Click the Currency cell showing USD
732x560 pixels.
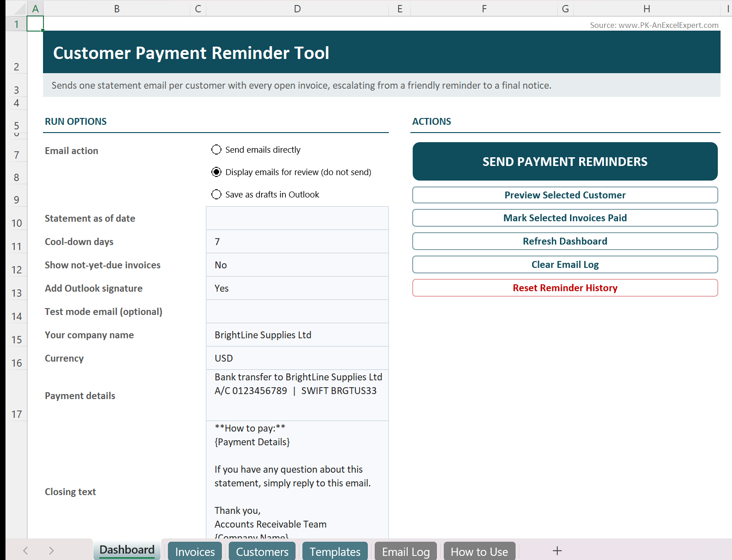297,358
